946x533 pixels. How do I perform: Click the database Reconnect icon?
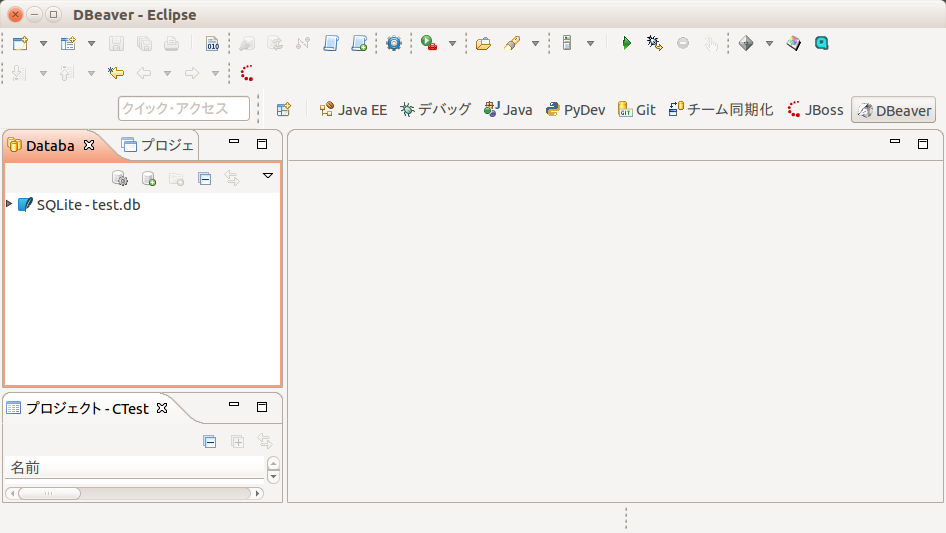pyautogui.click(x=275, y=43)
